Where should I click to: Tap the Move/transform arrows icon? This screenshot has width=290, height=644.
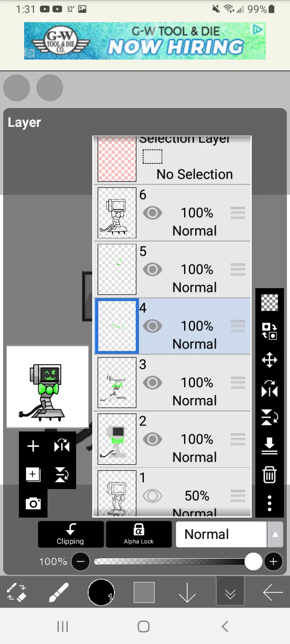(x=269, y=360)
